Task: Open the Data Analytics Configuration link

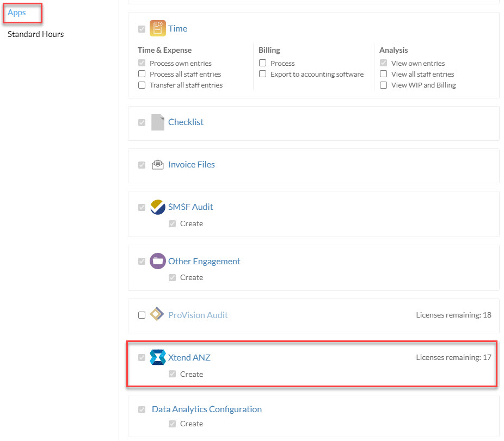Action: tap(207, 409)
